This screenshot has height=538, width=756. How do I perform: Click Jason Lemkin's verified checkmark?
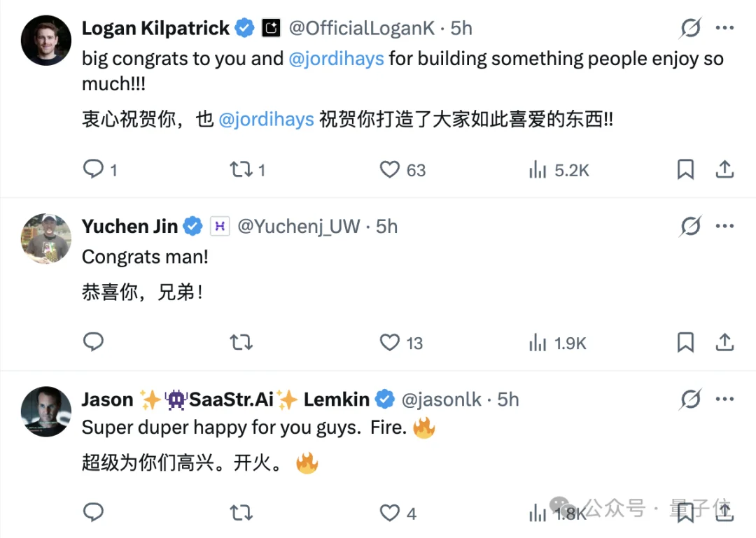pyautogui.click(x=385, y=399)
